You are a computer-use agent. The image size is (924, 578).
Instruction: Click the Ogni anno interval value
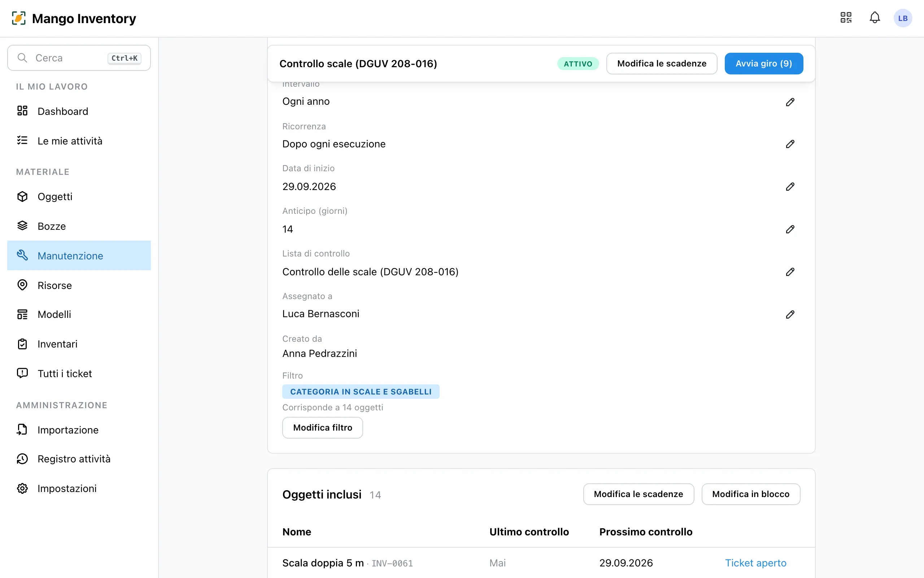[x=306, y=101]
